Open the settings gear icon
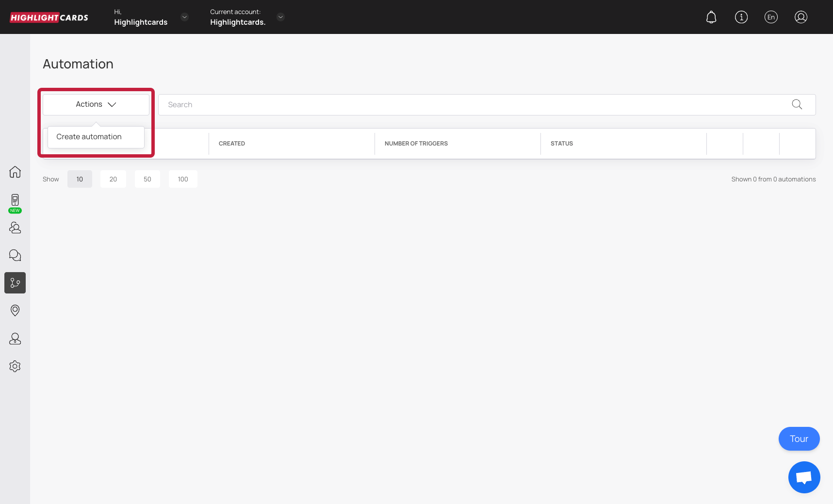 pyautogui.click(x=15, y=366)
